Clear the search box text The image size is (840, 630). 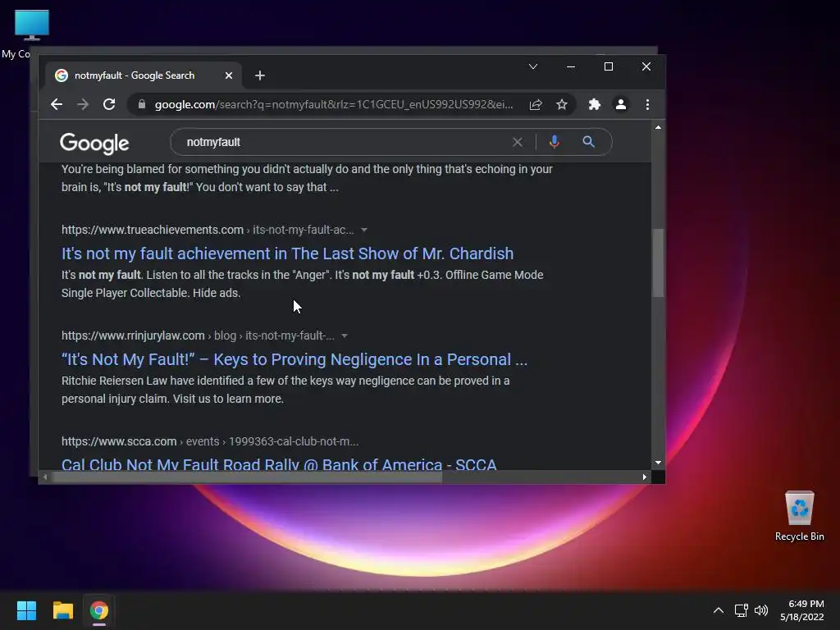point(517,142)
